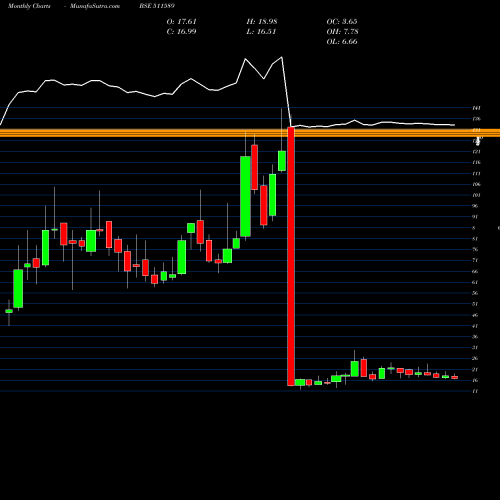Image resolution: width=500 pixels, height=500 pixels.
Task: Click the 'OL: 6.66' reading
Action: tap(342, 41)
